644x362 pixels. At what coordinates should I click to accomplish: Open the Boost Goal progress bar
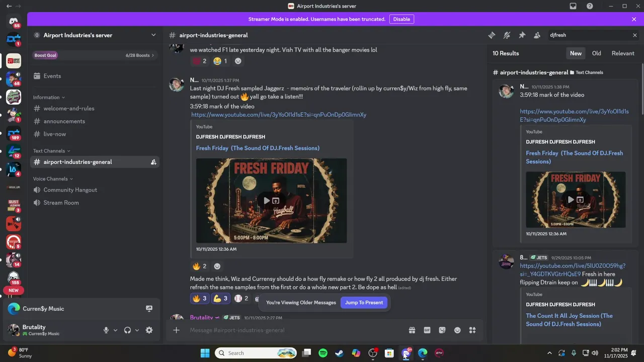[x=95, y=55]
